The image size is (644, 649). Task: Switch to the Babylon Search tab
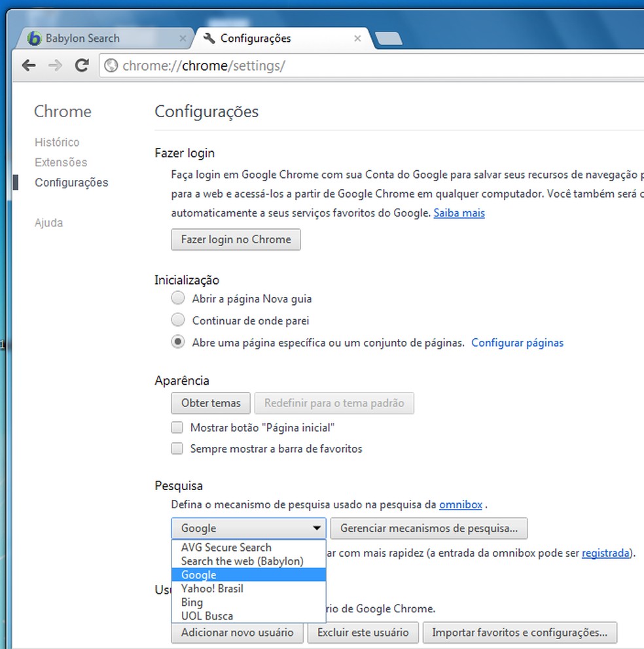coord(105,39)
